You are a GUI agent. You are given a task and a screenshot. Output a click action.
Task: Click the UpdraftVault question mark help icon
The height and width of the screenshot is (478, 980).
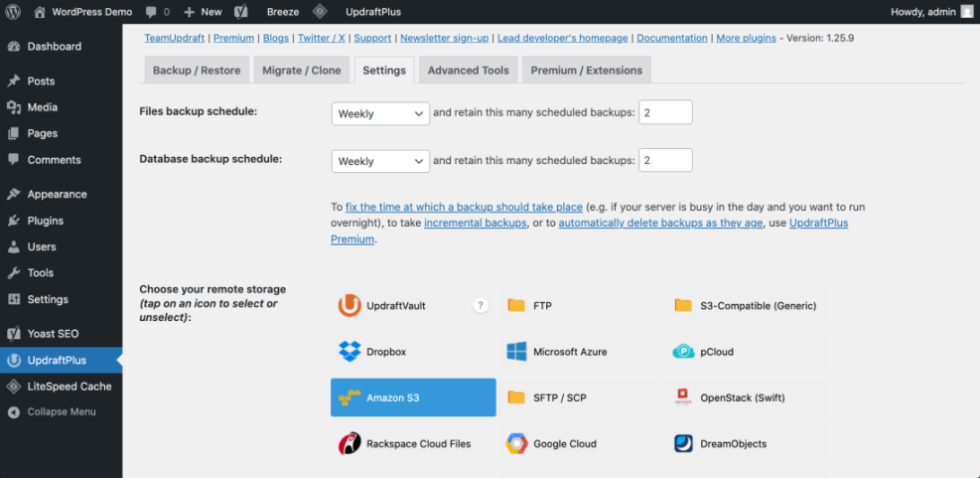[480, 306]
